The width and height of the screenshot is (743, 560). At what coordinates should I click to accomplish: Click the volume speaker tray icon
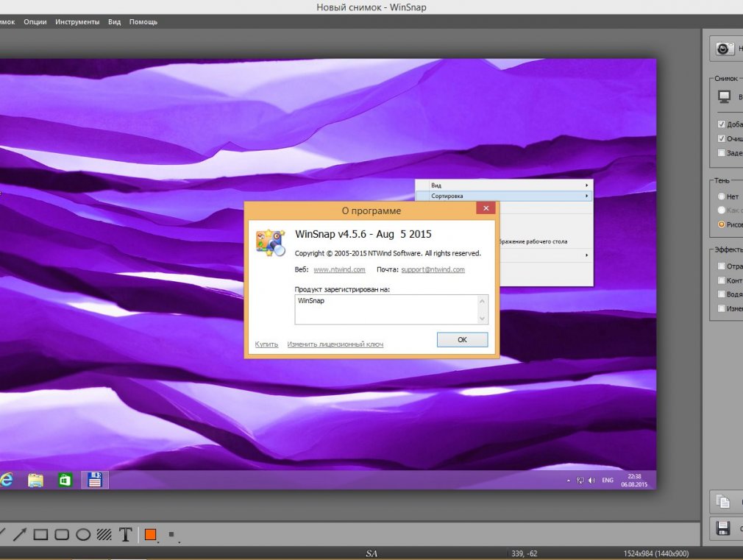click(x=591, y=481)
